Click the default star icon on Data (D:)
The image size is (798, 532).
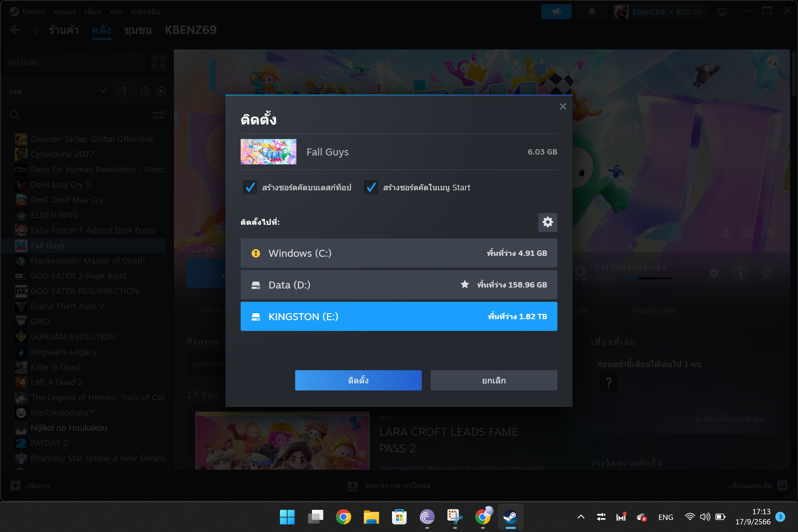pos(465,284)
